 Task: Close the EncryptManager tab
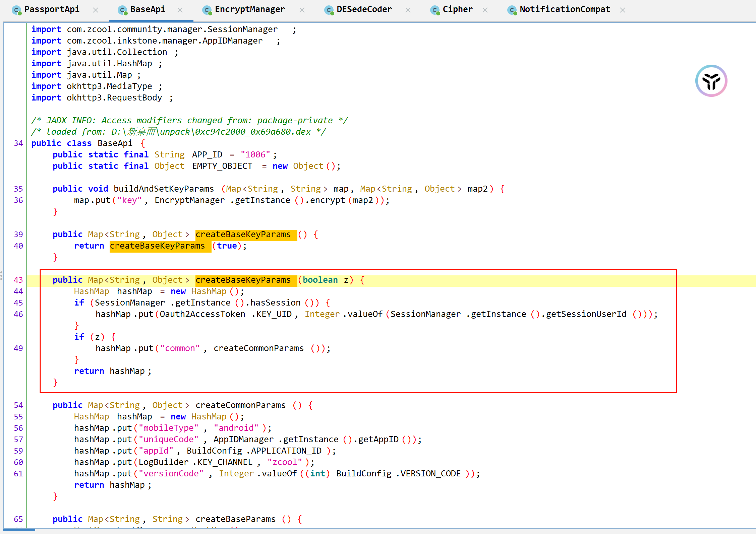[x=302, y=10]
